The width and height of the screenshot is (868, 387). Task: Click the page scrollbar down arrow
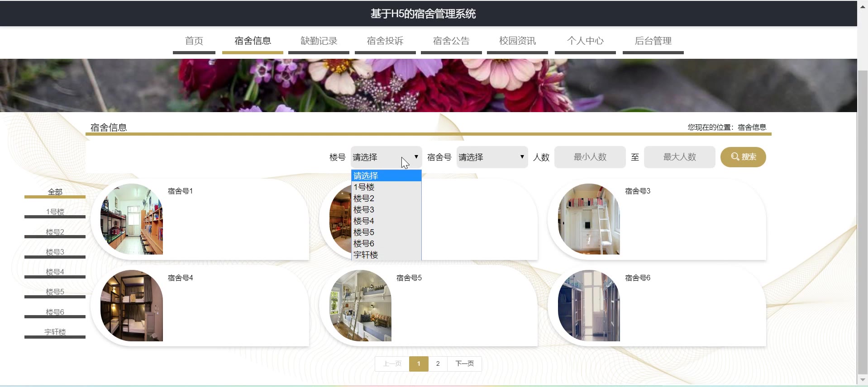tap(863, 380)
